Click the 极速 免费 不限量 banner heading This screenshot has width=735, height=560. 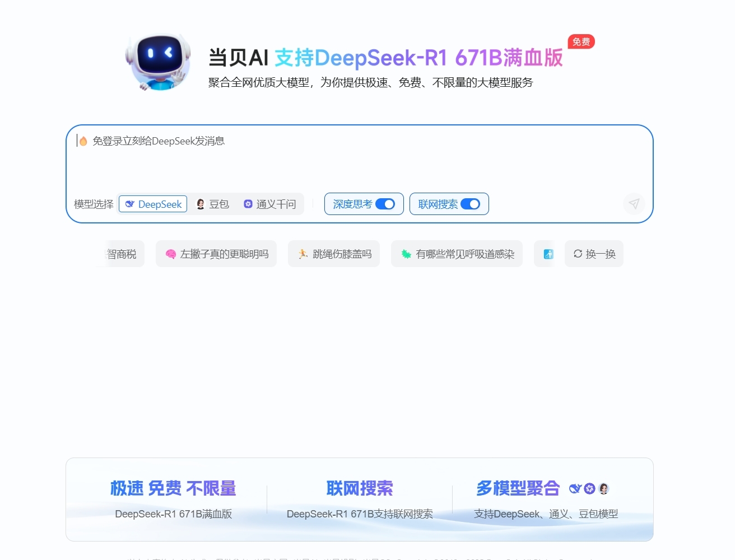point(173,488)
